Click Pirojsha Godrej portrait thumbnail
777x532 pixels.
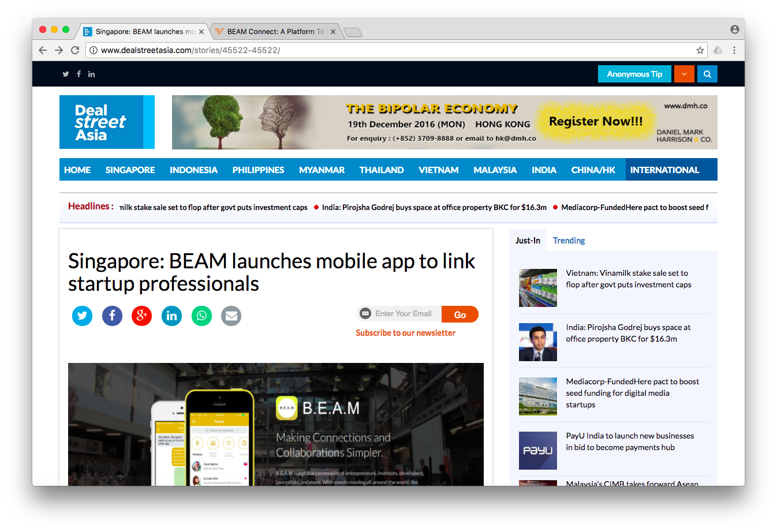[538, 342]
